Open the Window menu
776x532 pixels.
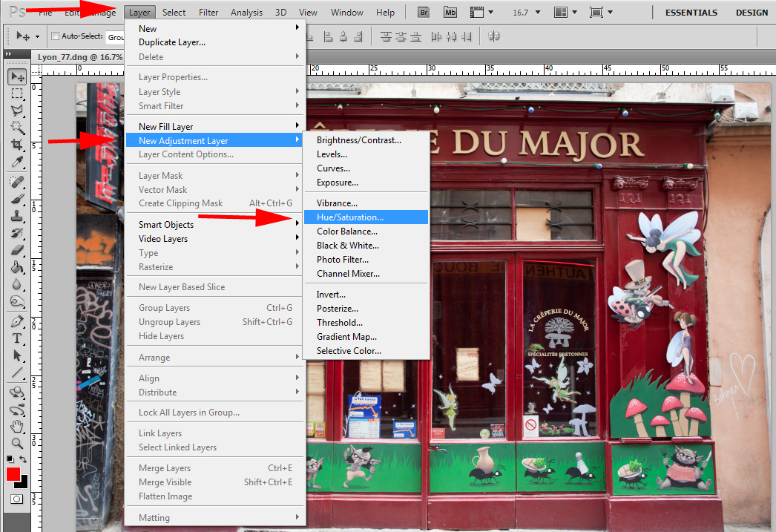tap(347, 13)
